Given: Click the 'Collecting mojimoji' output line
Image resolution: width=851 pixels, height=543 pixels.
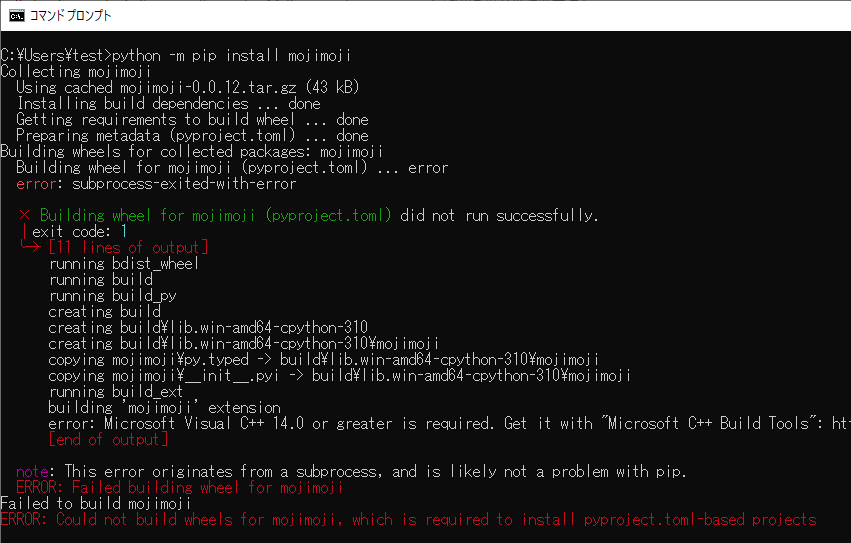Looking at the screenshot, I should (75, 72).
